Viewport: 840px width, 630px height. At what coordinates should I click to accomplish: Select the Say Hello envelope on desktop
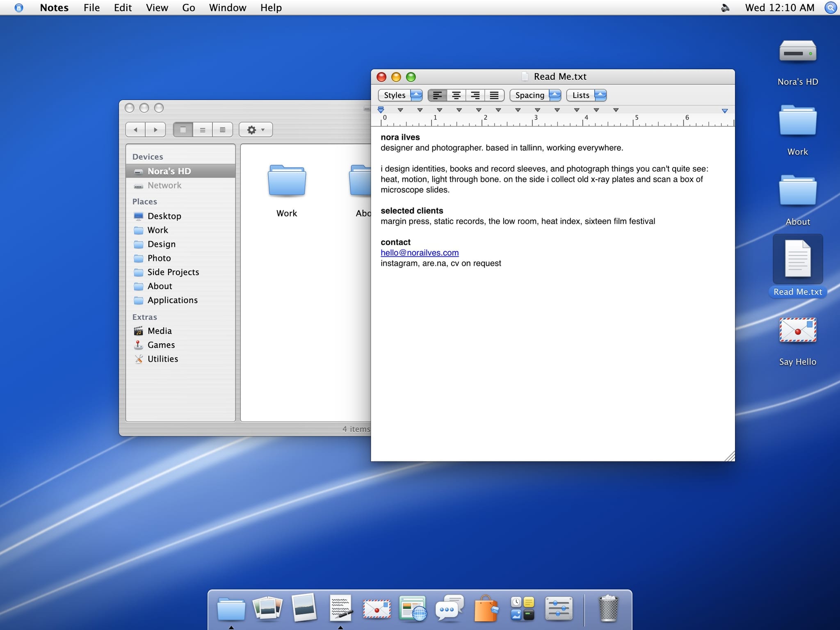[x=797, y=330]
